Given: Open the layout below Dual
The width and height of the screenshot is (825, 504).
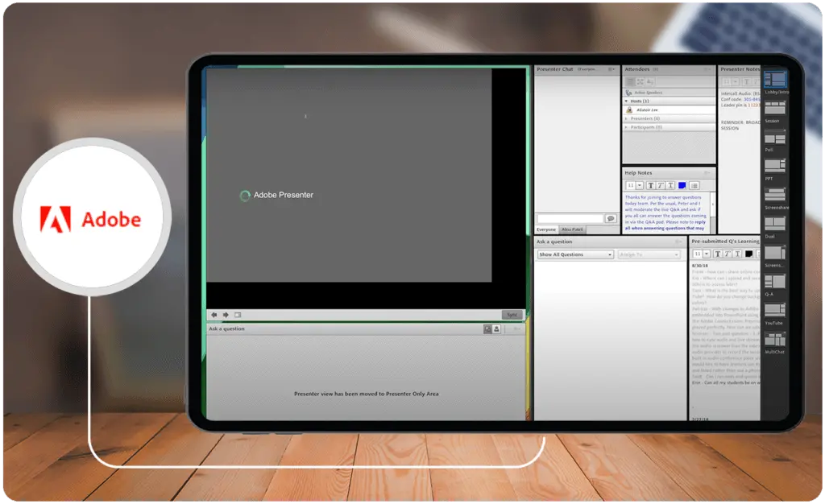Looking at the screenshot, I should (775, 253).
